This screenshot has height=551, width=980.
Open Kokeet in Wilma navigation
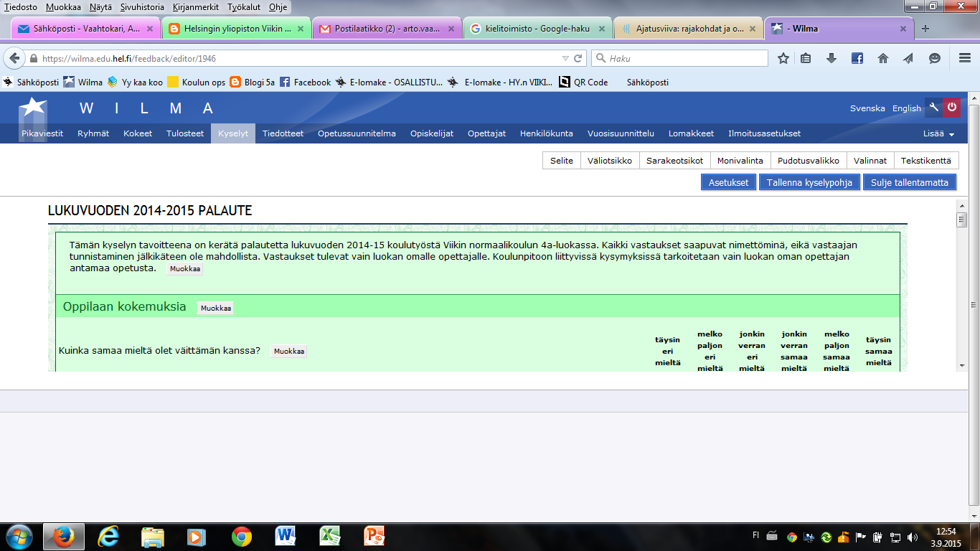(x=138, y=133)
